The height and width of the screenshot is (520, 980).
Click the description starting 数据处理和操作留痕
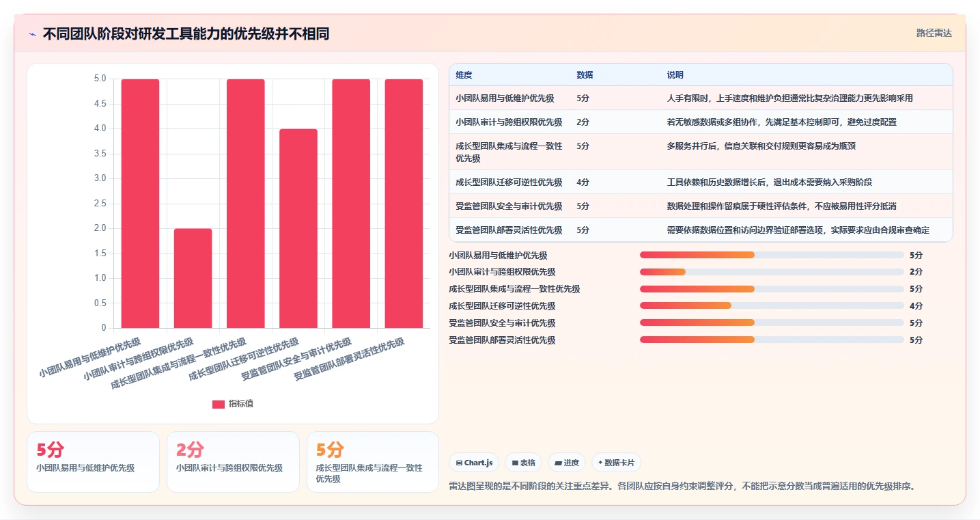[782, 206]
